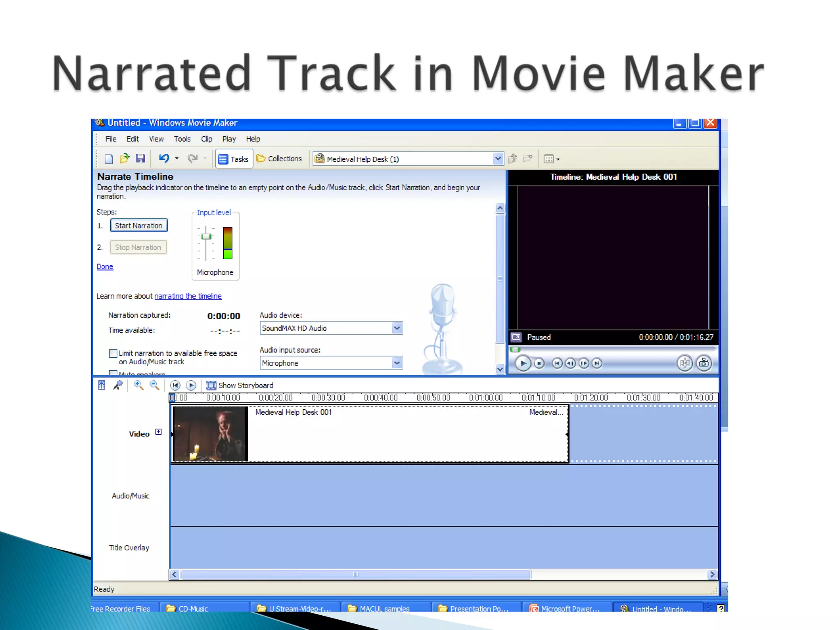Click the Start Narration button
The width and height of the screenshot is (840, 630).
click(139, 226)
